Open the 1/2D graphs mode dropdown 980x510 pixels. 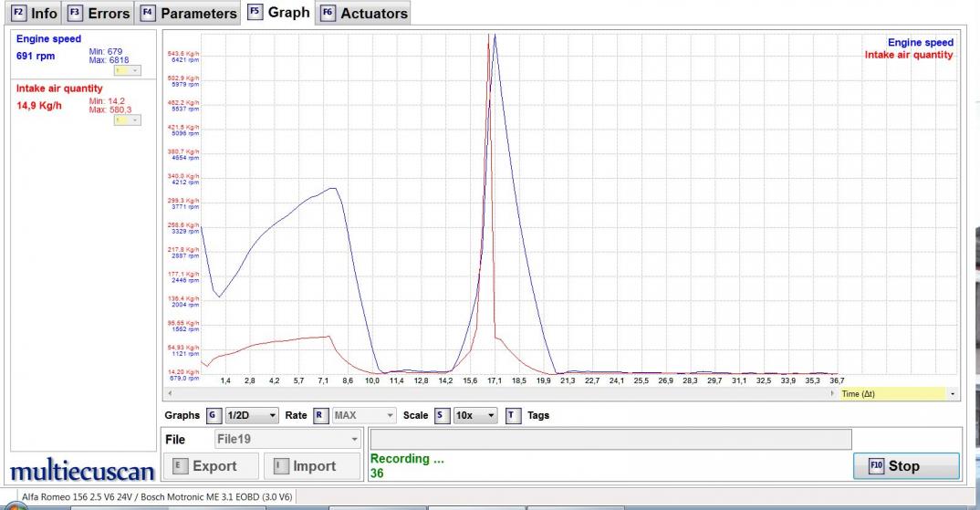tap(251, 415)
